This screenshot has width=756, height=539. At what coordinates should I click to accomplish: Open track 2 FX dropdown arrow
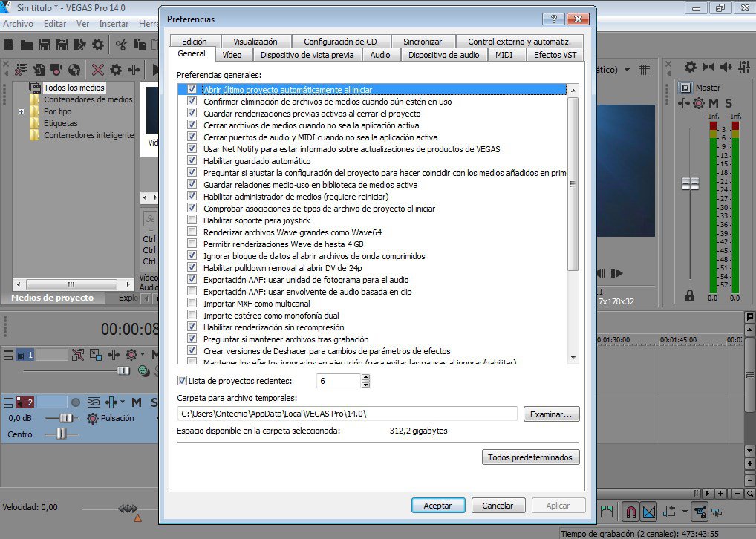123,402
